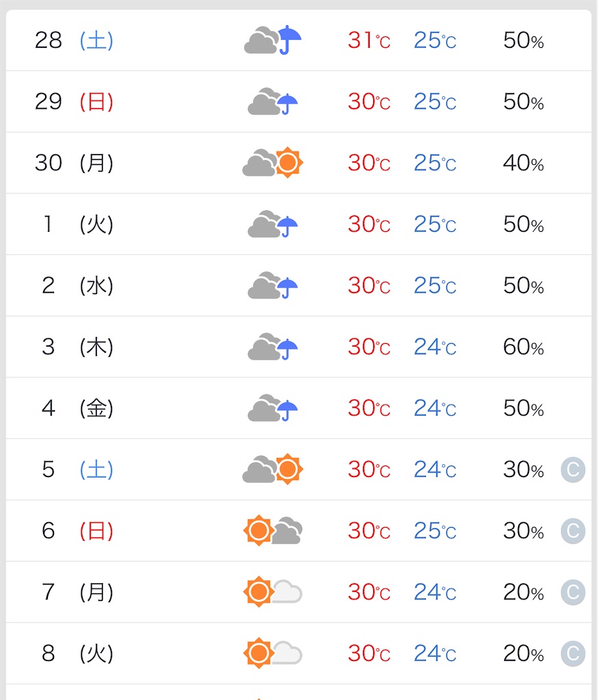598x700 pixels.
Task: Open the 1 (火) forecast row
Action: coord(299,224)
